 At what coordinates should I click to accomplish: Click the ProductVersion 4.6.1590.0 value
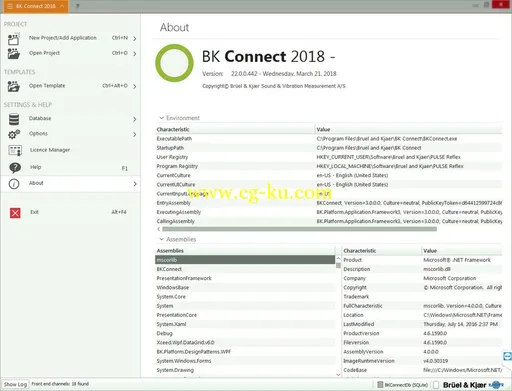pyautogui.click(x=435, y=333)
